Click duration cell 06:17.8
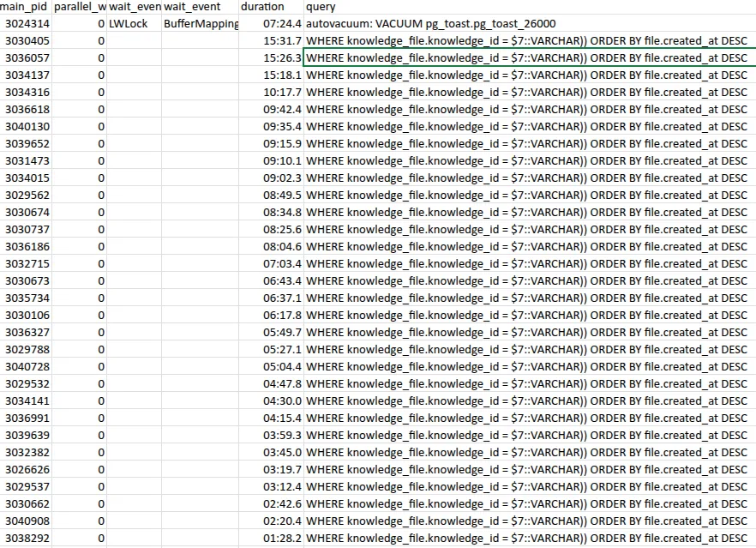Screen dimensions: 756x548 (271, 315)
